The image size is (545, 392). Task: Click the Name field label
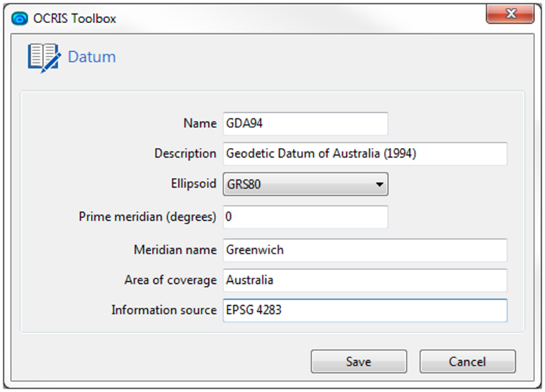tap(200, 123)
